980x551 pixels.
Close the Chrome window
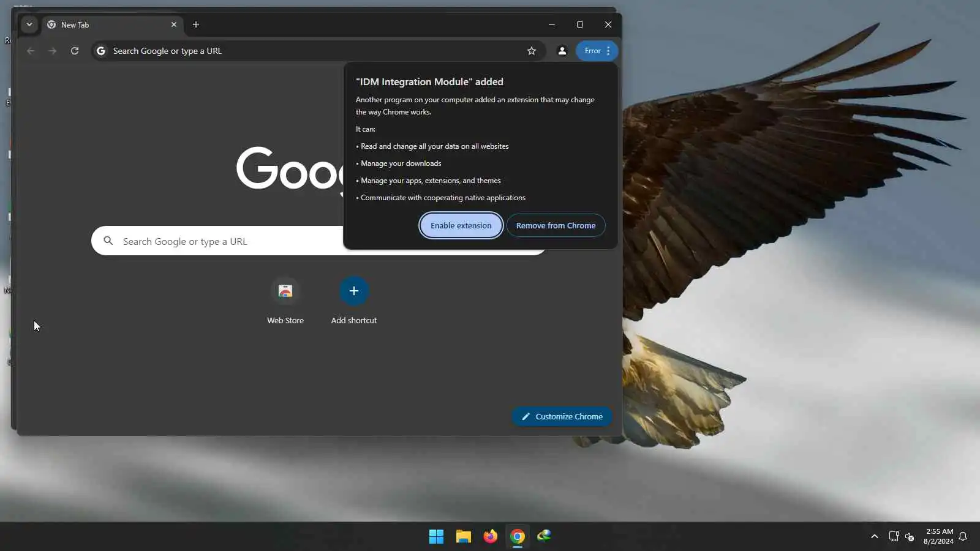point(608,24)
